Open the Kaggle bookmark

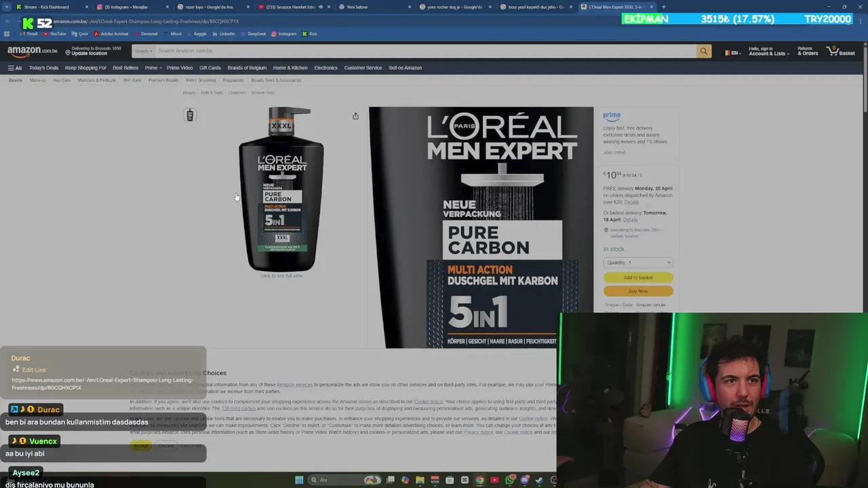tap(197, 34)
